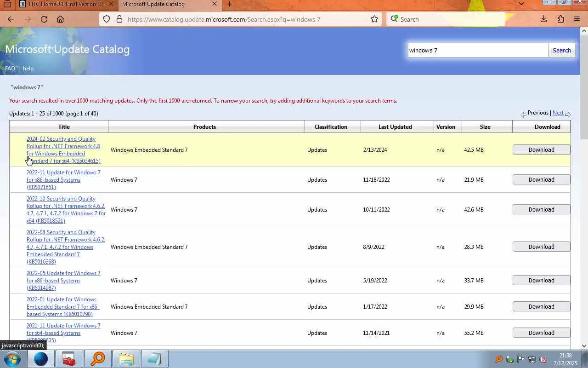Expand list all tabs chevron

point(521,4)
